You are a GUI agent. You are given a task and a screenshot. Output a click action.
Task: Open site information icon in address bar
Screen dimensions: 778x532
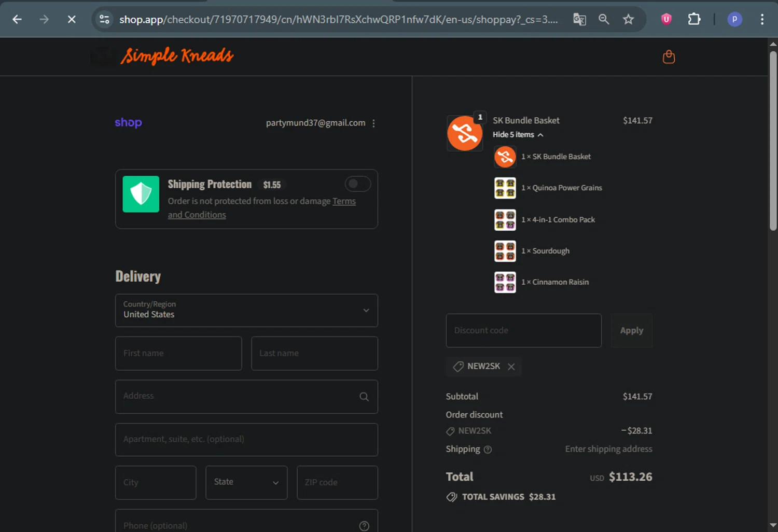coord(104,19)
